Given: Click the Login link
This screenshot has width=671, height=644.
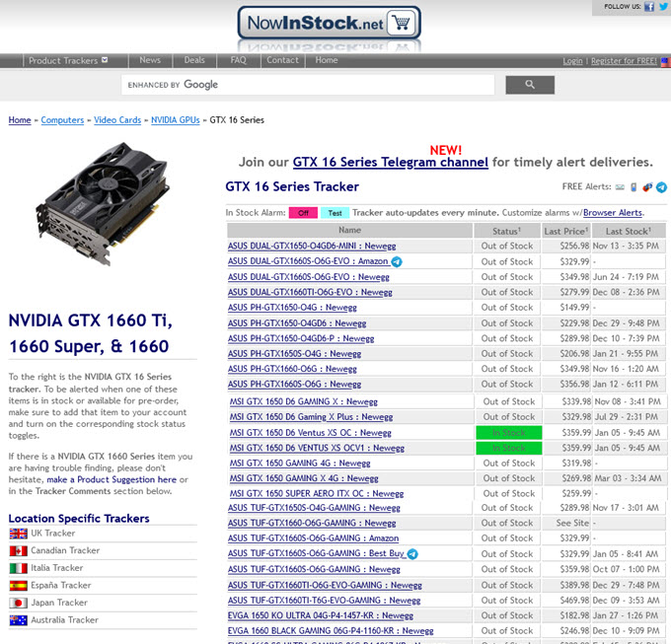Looking at the screenshot, I should [572, 61].
